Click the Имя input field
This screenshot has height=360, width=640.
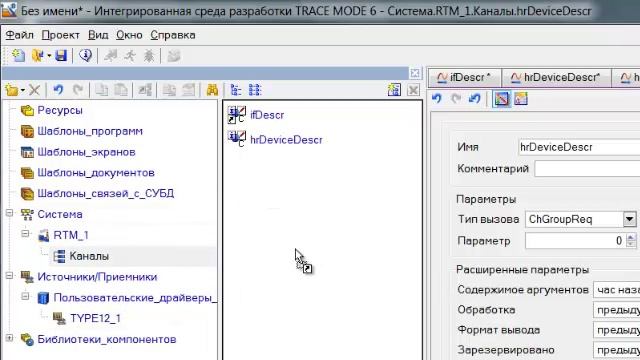coord(579,147)
